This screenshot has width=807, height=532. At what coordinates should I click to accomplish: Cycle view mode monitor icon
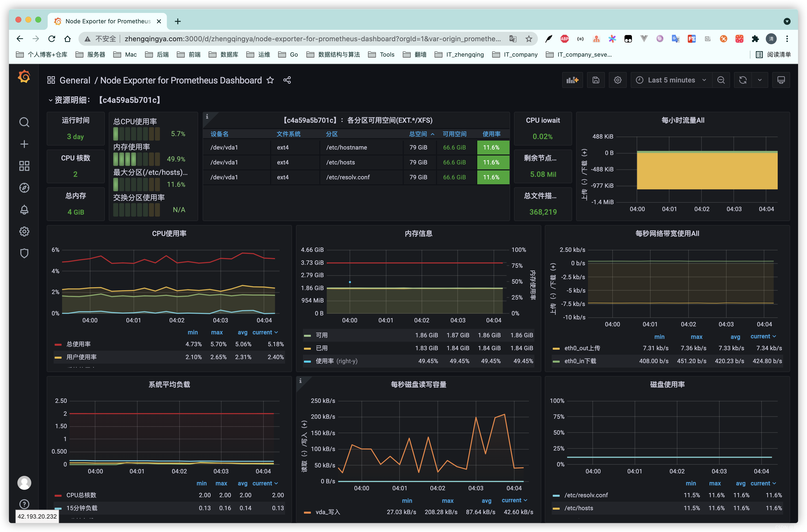781,80
